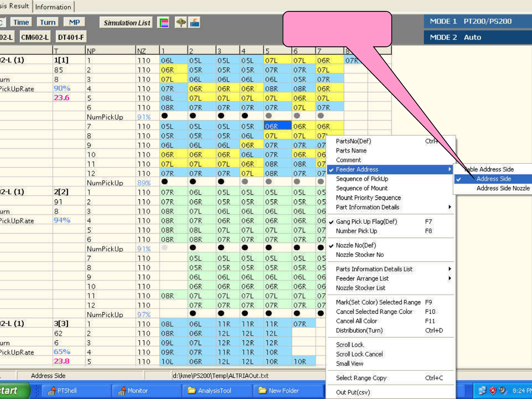Click the Simulation List button

pos(127,23)
